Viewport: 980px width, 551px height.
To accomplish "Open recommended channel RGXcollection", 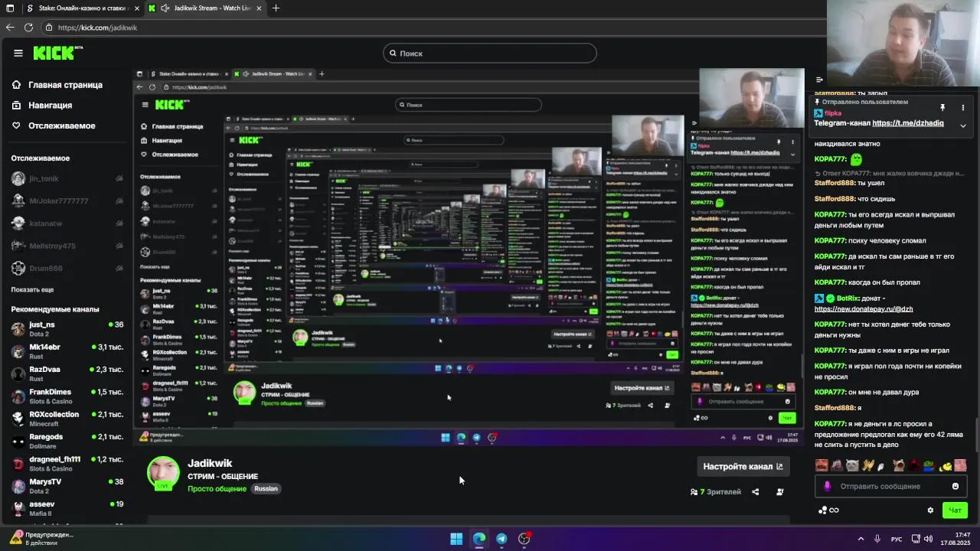I will click(x=67, y=419).
